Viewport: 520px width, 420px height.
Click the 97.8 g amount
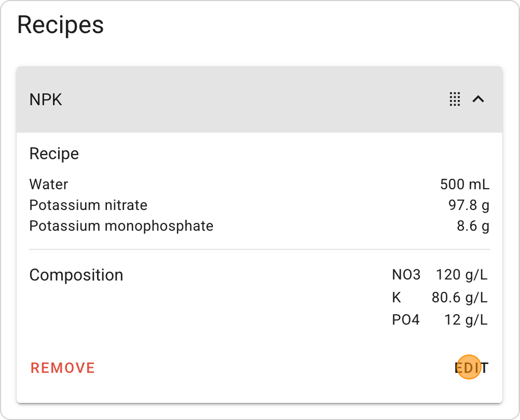469,205
